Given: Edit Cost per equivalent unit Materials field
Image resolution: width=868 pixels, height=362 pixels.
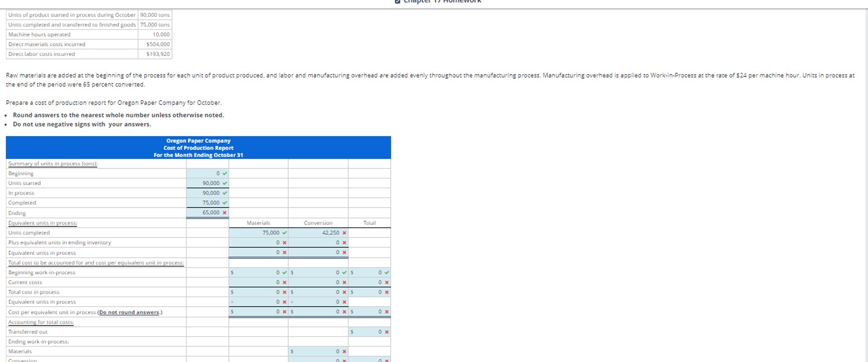Looking at the screenshot, I should pyautogui.click(x=258, y=312).
